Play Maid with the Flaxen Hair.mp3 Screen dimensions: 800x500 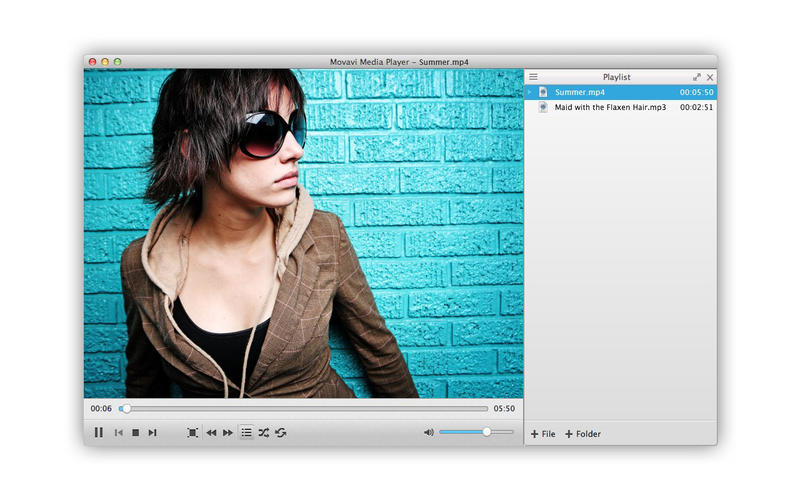pos(620,107)
